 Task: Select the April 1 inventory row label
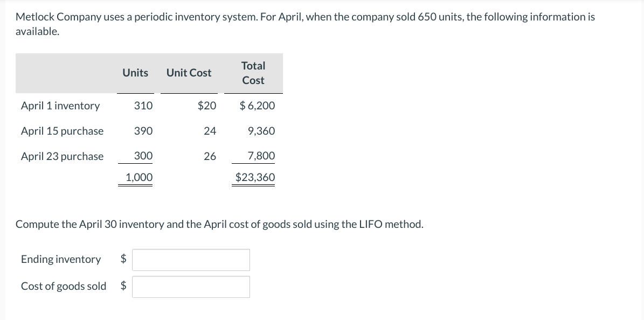60,106
